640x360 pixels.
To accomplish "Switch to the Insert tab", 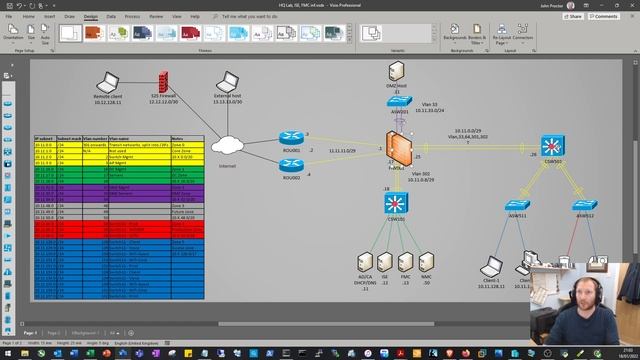I will coord(49,16).
